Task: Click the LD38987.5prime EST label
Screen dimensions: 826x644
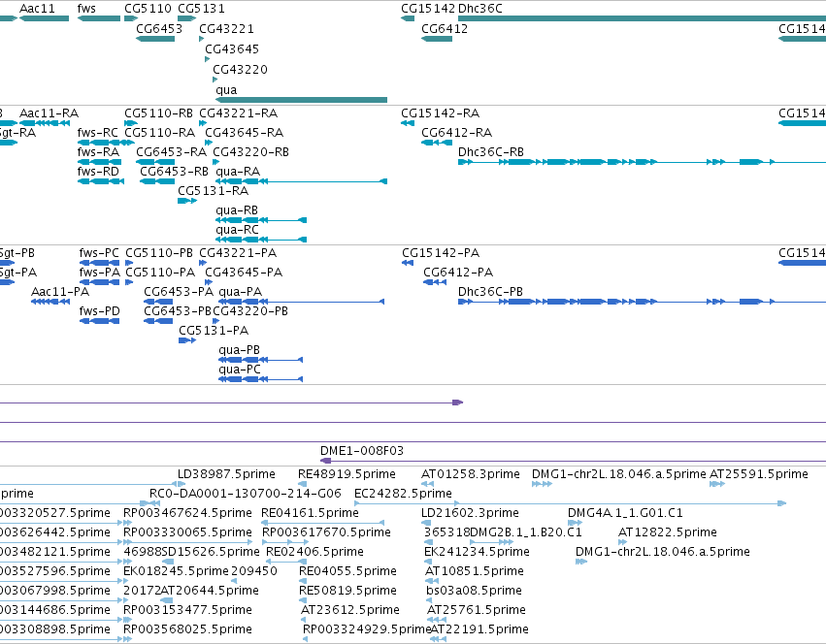Action: [226, 474]
